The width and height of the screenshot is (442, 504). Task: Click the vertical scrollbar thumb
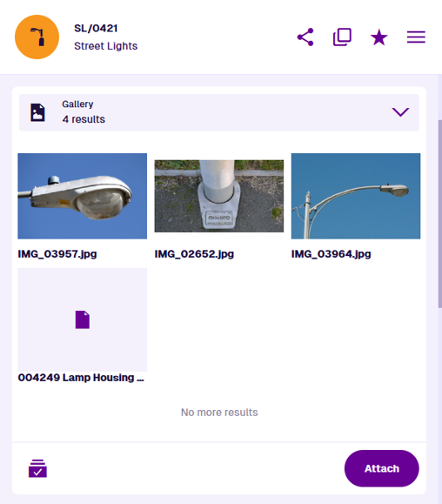[x=439, y=214]
